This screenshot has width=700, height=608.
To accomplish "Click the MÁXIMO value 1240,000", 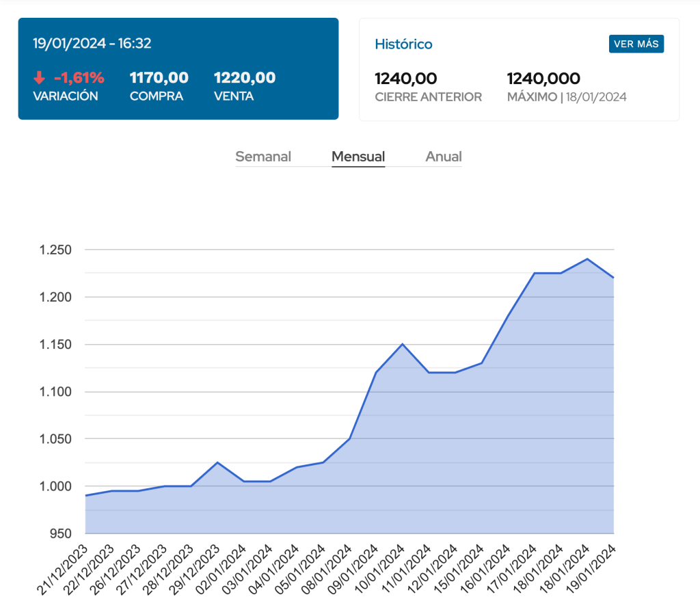I will pyautogui.click(x=544, y=79).
